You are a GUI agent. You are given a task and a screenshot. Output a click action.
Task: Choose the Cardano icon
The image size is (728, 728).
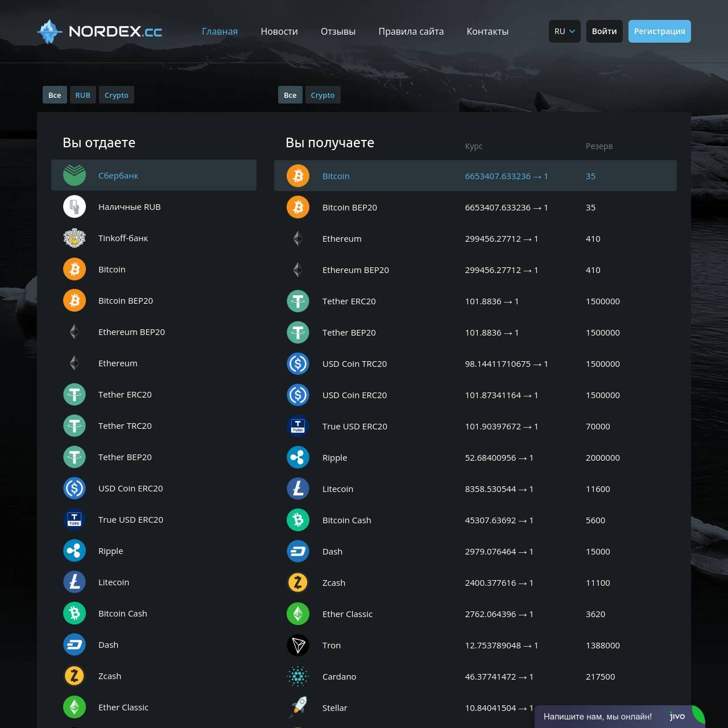[298, 676]
